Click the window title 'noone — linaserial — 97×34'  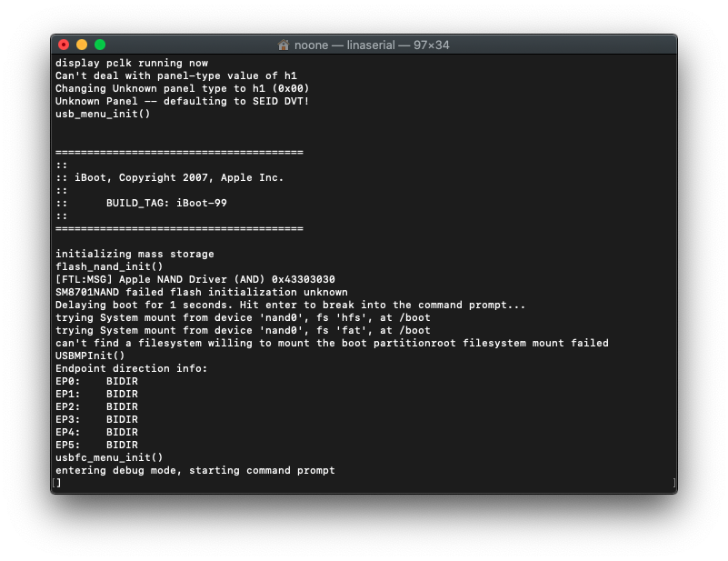click(372, 45)
